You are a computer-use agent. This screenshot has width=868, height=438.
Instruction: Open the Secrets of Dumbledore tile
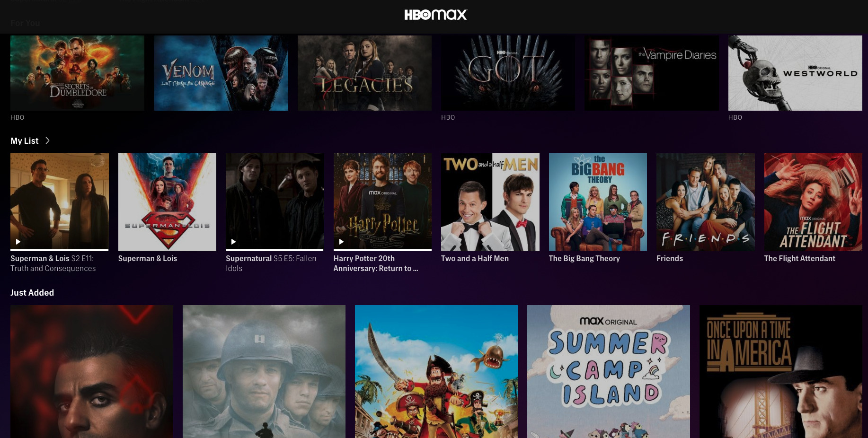(77, 73)
